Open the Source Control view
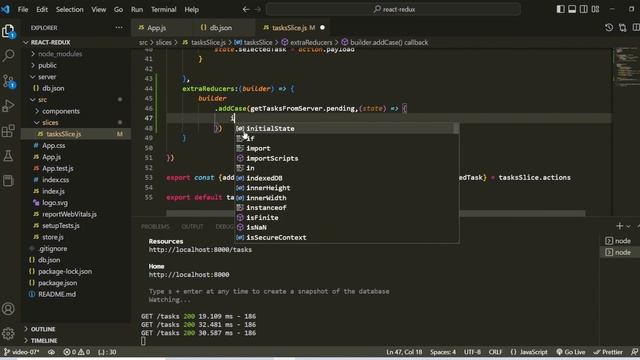This screenshot has width=640, height=360. tap(9, 81)
